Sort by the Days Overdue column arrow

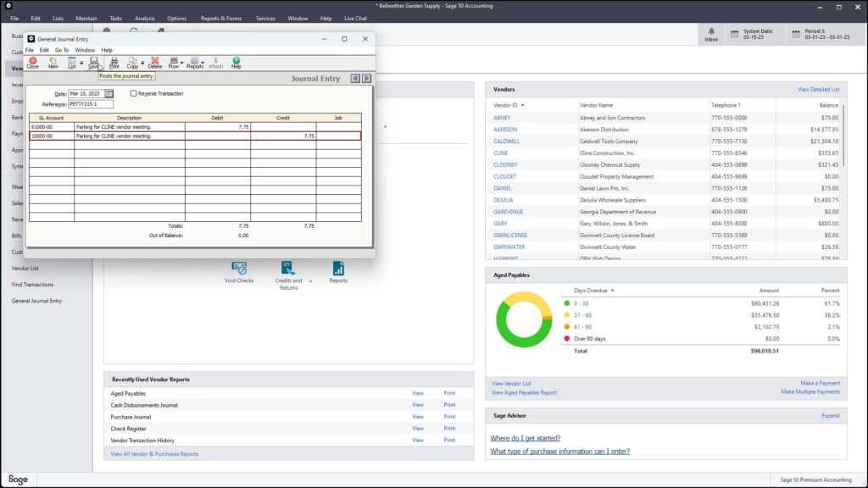click(x=612, y=291)
